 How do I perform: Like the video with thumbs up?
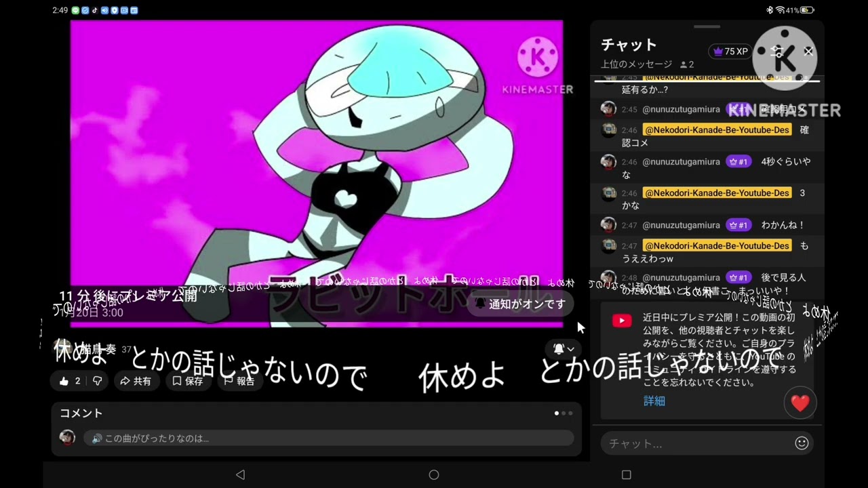[x=69, y=381]
